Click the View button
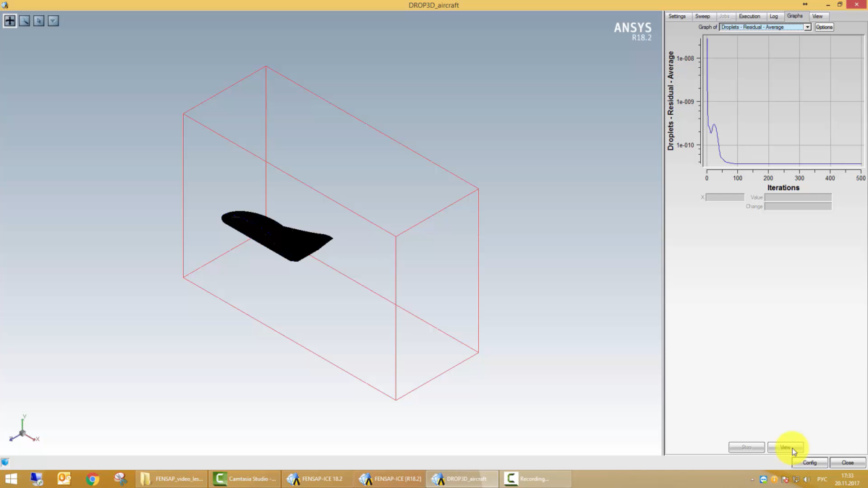Viewport: 868px width, 488px height. [786, 448]
